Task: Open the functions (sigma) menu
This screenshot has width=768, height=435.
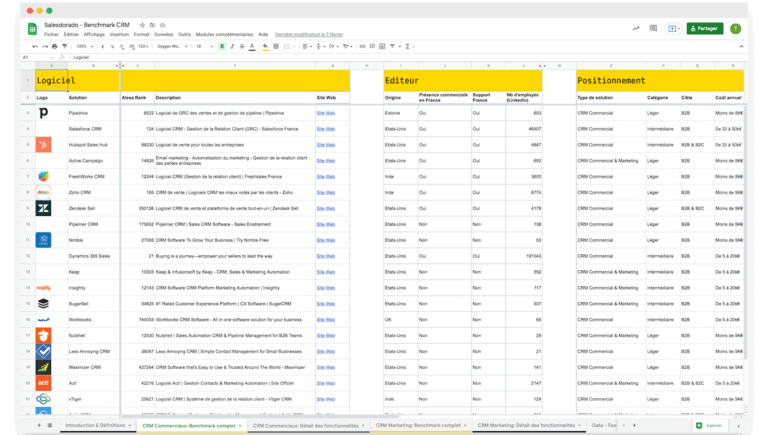Action: 408,47
